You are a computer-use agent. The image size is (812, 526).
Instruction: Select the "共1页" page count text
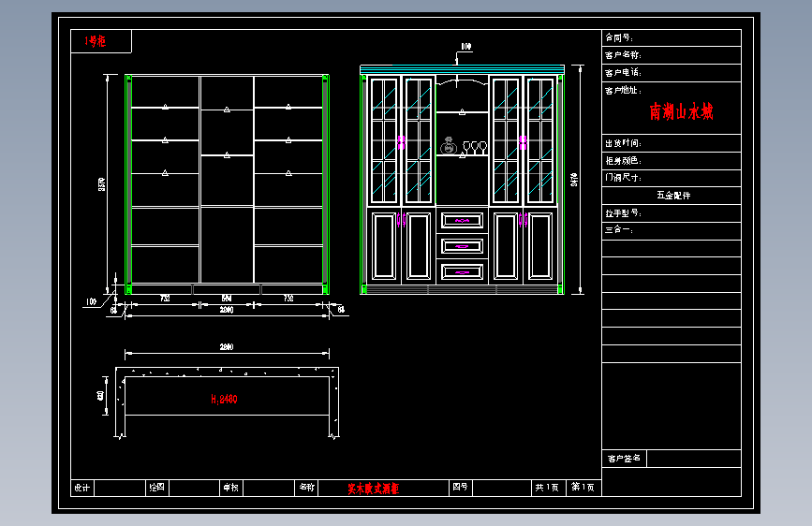point(547,488)
